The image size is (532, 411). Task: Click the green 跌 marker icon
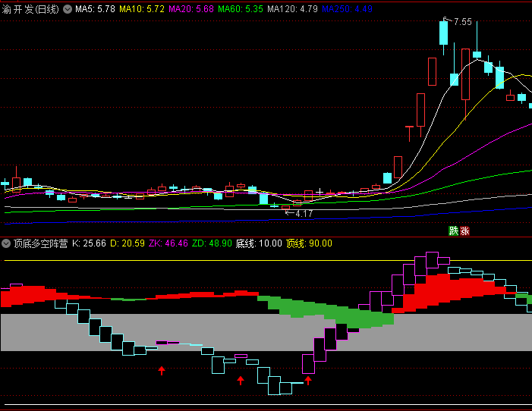(454, 231)
